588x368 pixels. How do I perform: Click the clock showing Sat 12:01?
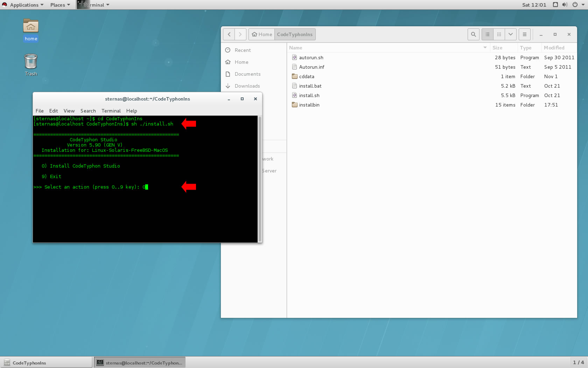(534, 5)
